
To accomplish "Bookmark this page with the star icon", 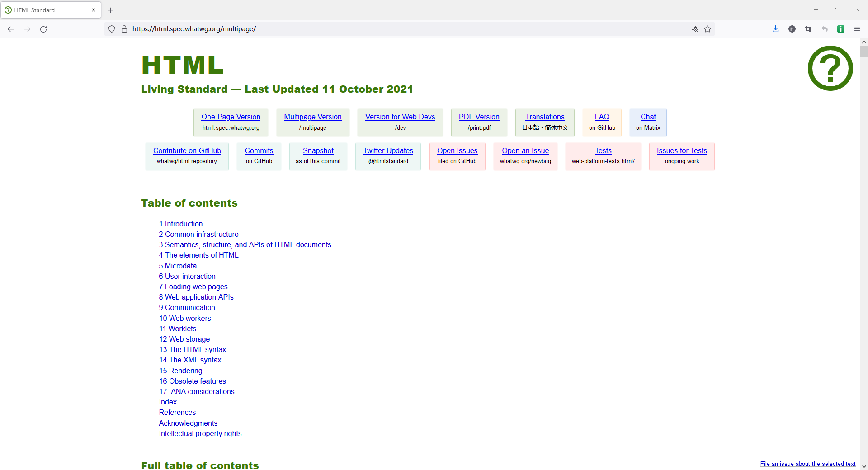I will (x=708, y=29).
